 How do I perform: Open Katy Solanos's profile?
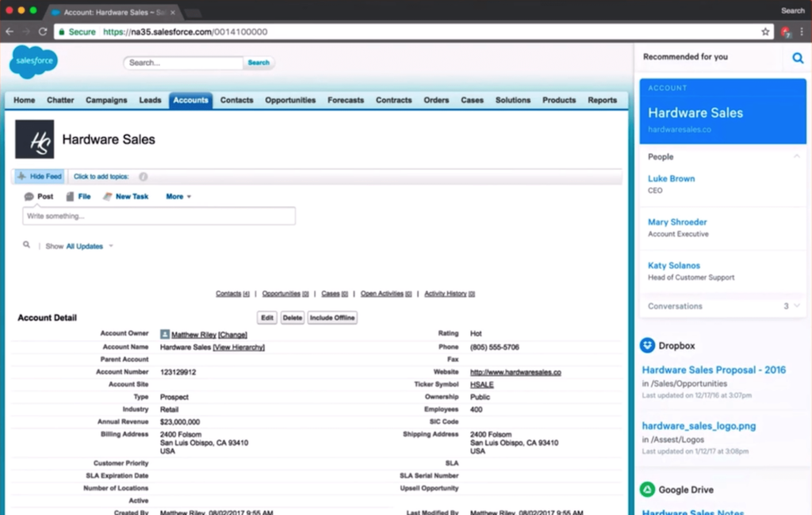point(674,266)
